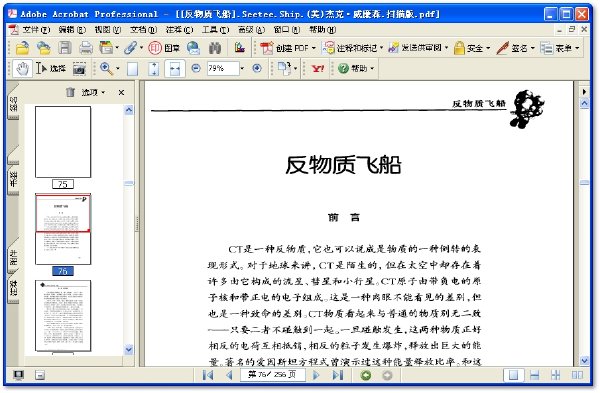
Task: Switch to single page layout icon
Action: pos(514,375)
